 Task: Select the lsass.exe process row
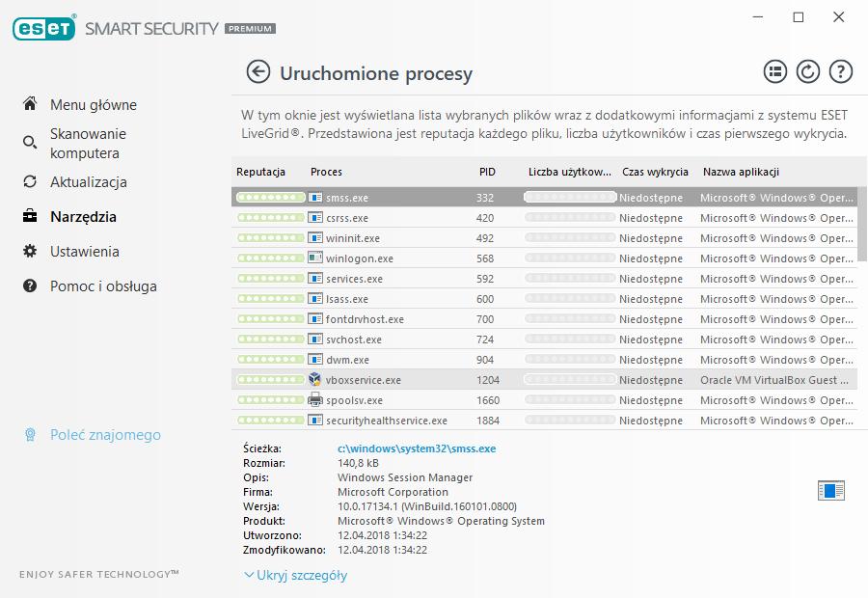click(x=544, y=298)
